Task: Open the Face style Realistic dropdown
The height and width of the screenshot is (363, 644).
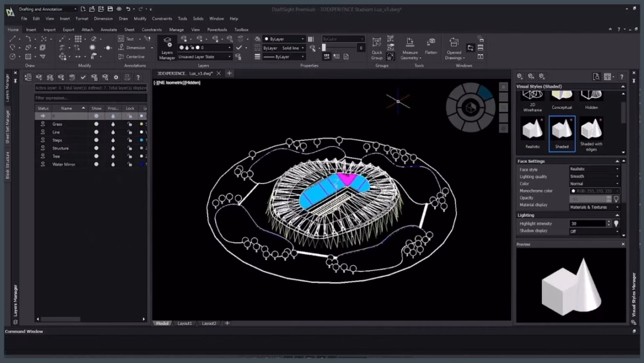Action: tap(594, 169)
